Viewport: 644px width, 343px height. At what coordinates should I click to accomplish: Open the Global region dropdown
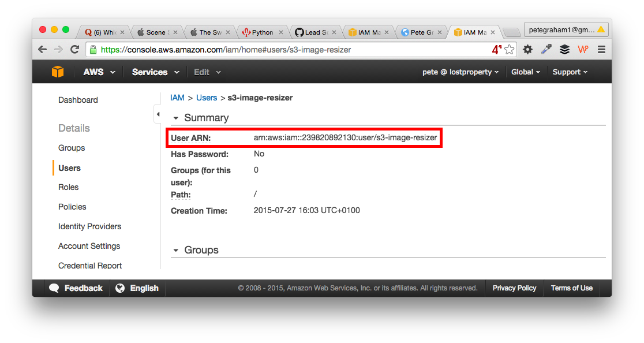click(x=525, y=72)
